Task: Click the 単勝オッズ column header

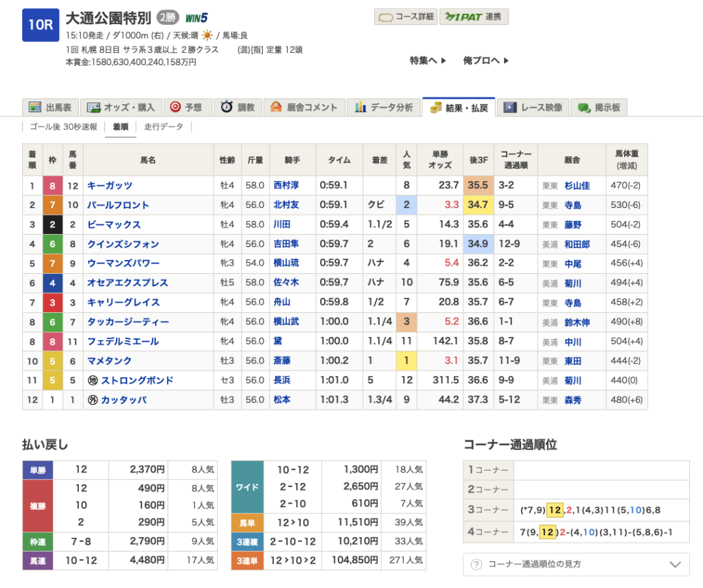Action: pyautogui.click(x=440, y=160)
